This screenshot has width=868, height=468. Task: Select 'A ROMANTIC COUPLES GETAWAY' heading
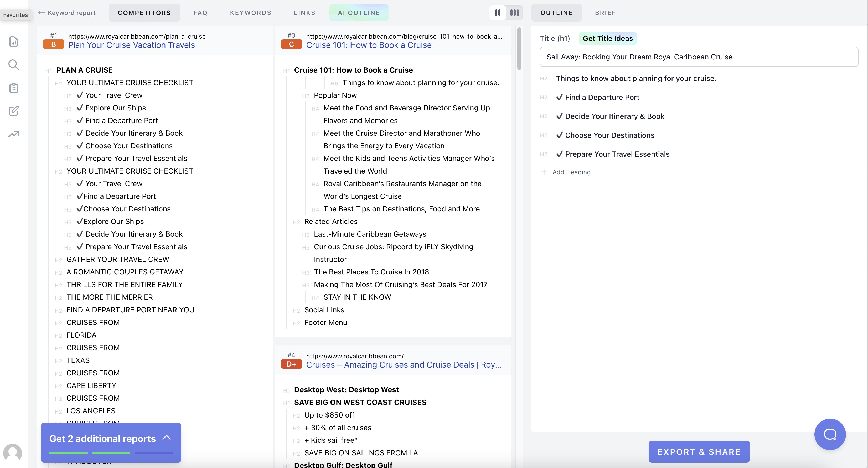click(x=125, y=272)
